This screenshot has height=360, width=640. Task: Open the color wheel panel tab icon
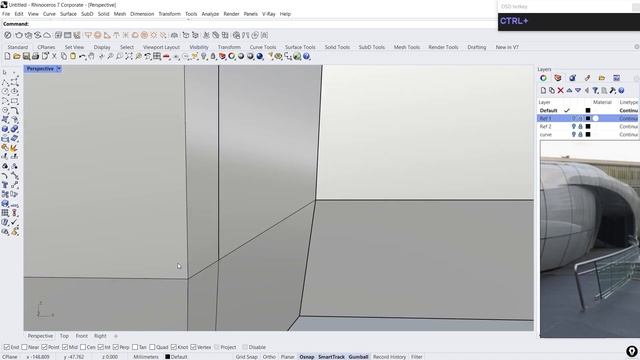coord(543,78)
